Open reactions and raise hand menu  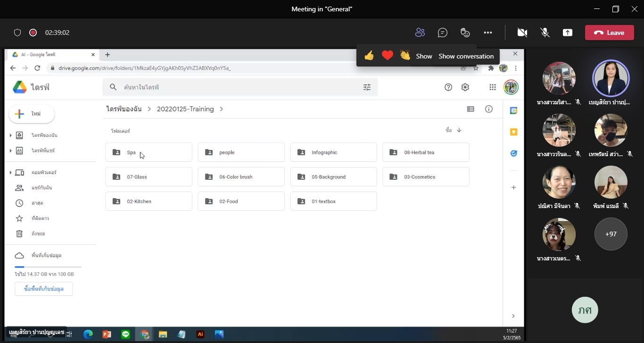(465, 33)
